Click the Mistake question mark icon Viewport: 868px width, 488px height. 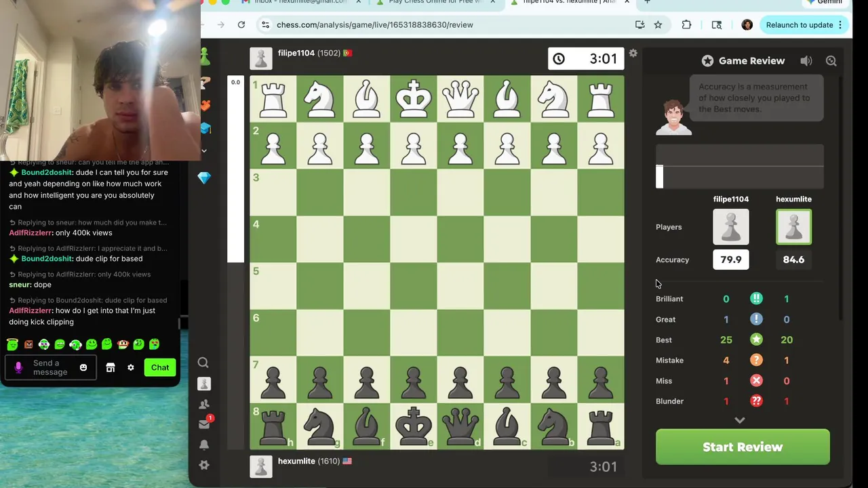pos(756,360)
